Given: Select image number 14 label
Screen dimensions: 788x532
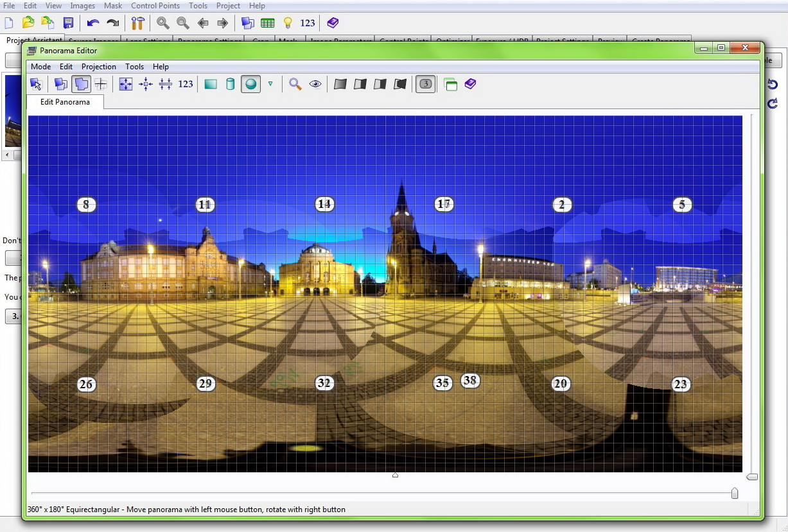Looking at the screenshot, I should (x=324, y=204).
